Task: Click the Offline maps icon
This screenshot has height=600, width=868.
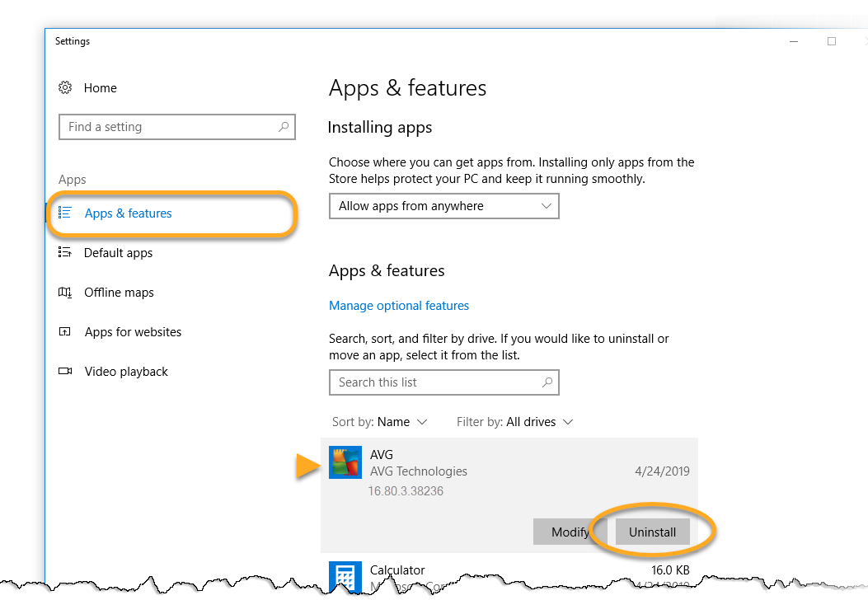Action: [65, 293]
